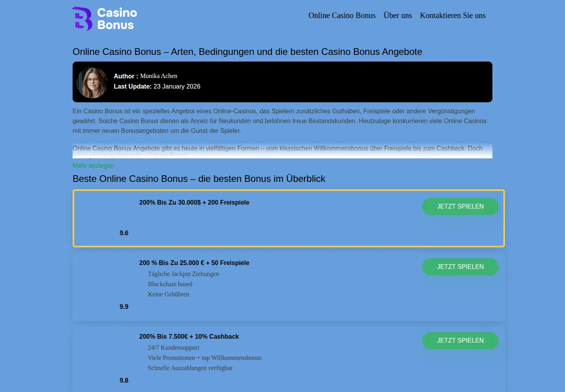565x392 pixels.
Task: Open the Online Casino Bonus menu item
Action: (x=342, y=15)
